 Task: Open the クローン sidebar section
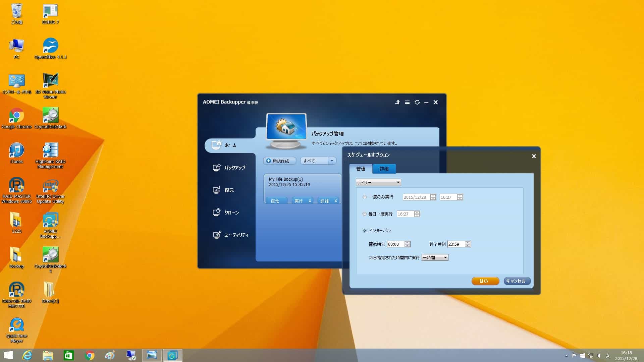click(x=226, y=212)
